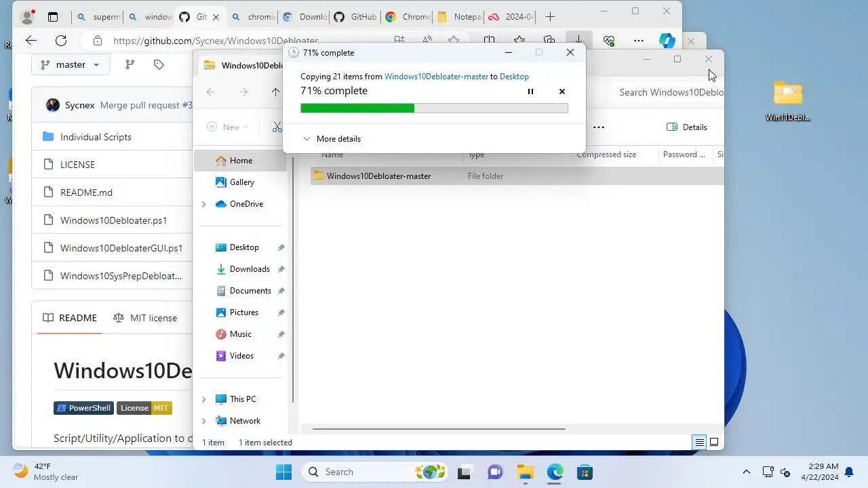Sort by Compressed size column

[606, 155]
